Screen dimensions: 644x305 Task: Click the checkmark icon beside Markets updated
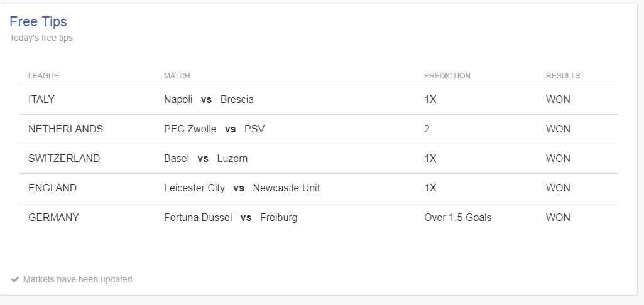click(x=15, y=279)
